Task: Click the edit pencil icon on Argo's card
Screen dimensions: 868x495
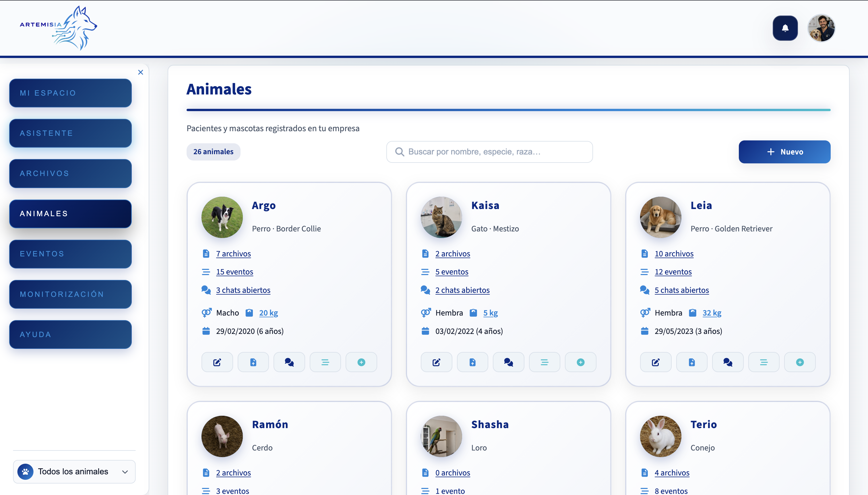Action: point(217,362)
